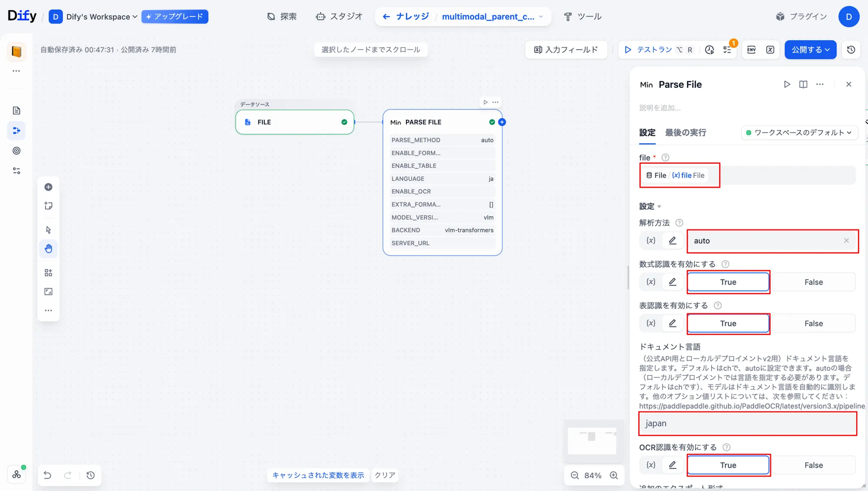
Task: Open version history icon in toolbar
Action: click(851, 50)
